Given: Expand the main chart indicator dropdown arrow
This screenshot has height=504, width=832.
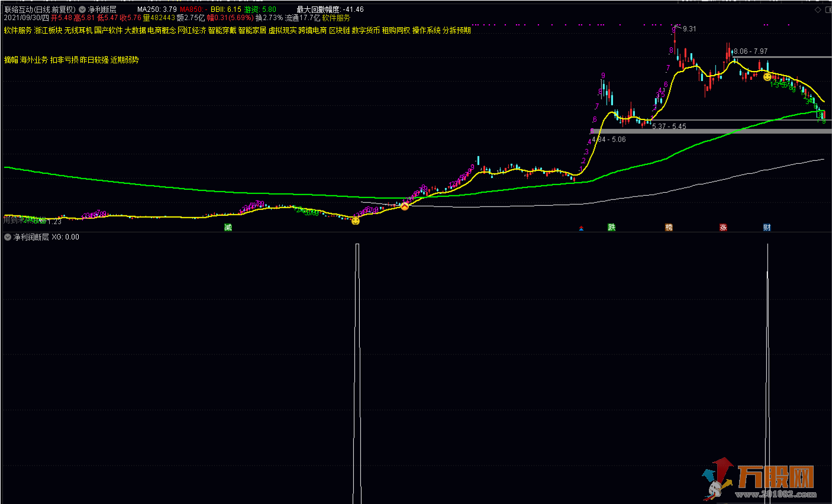Looking at the screenshot, I should tap(82, 9).
